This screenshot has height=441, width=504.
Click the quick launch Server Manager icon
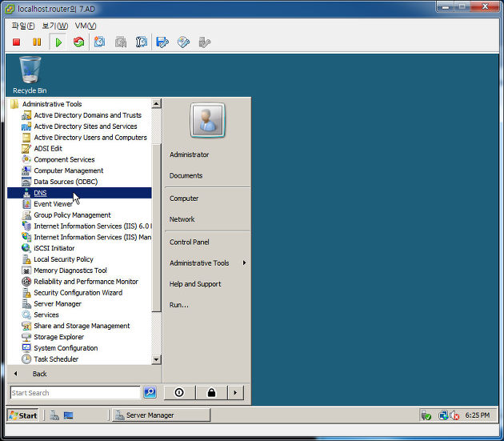pyautogui.click(x=54, y=415)
